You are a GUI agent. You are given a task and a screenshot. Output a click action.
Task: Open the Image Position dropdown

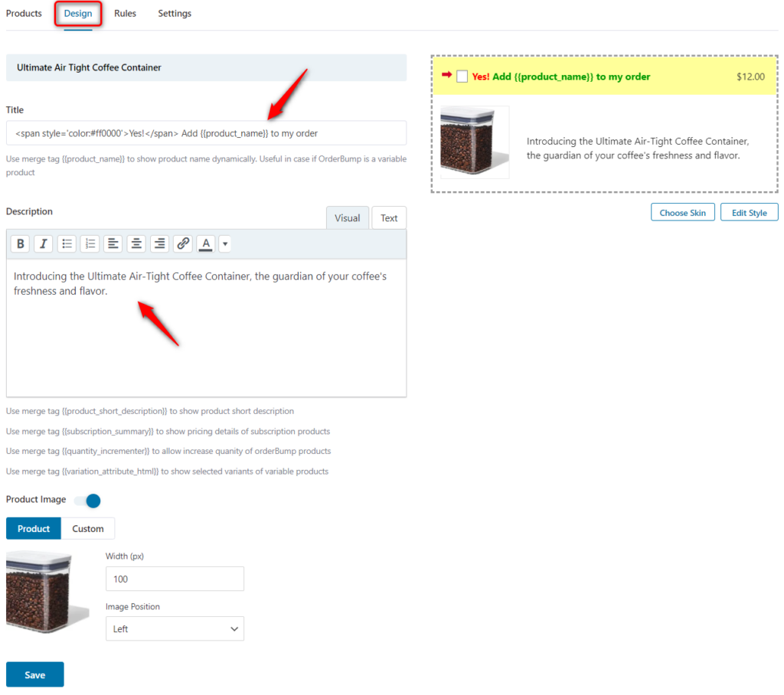[175, 628]
